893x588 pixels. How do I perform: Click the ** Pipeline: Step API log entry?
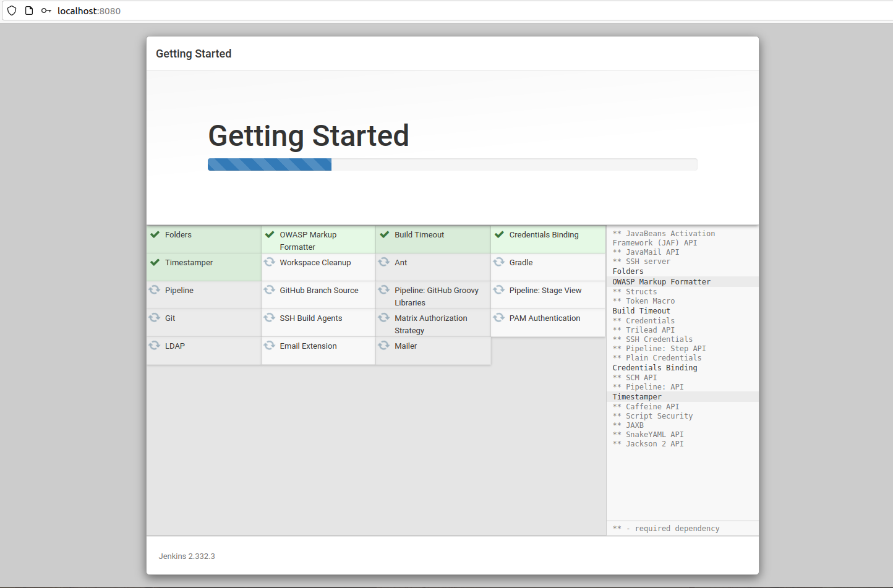[659, 349]
